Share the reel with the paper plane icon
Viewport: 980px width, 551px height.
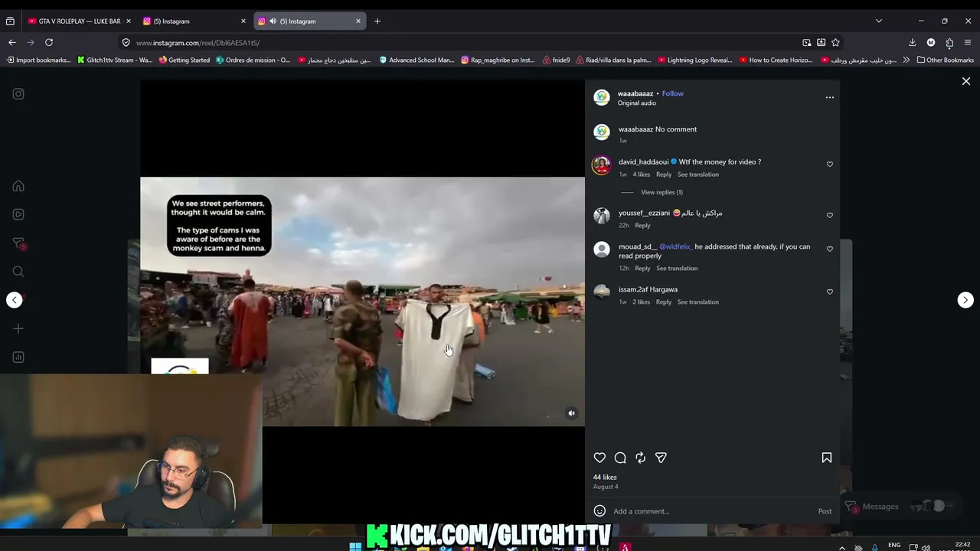pyautogui.click(x=661, y=458)
